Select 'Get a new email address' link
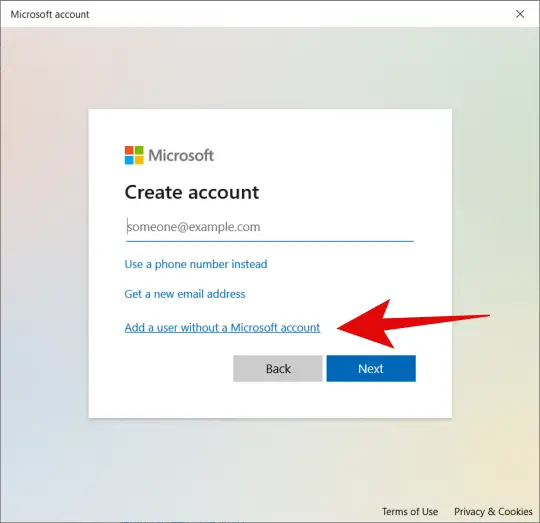The width and height of the screenshot is (540, 523). (x=185, y=294)
